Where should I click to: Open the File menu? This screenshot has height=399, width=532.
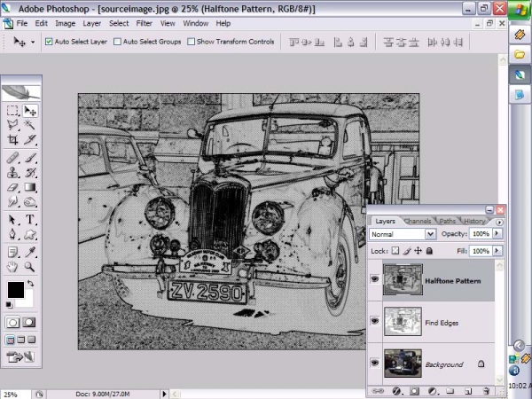click(x=21, y=23)
